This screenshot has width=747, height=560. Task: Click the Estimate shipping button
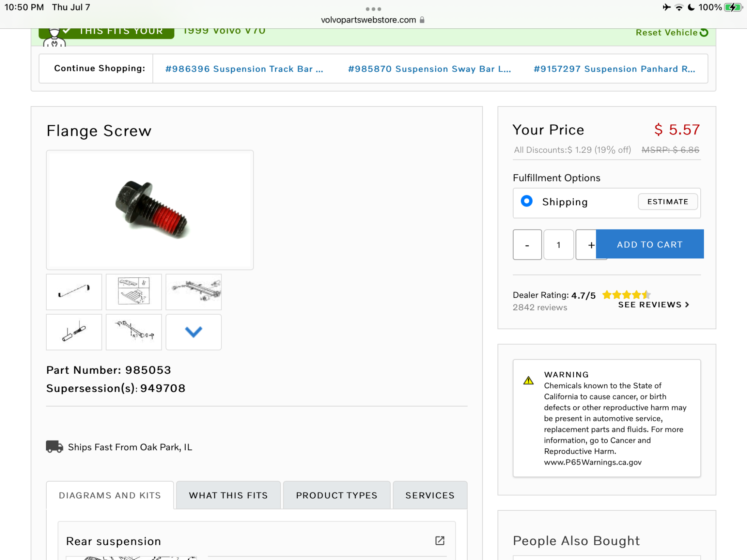[x=668, y=202]
